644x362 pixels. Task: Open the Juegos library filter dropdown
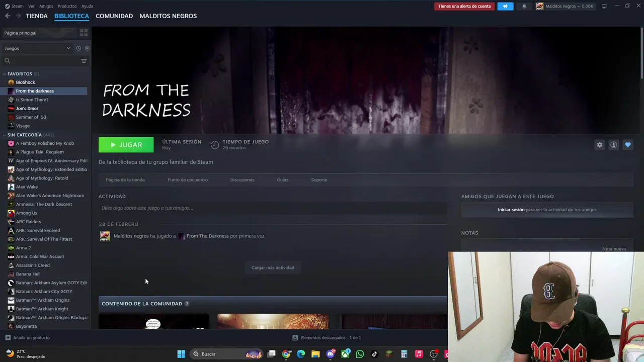[x=37, y=48]
